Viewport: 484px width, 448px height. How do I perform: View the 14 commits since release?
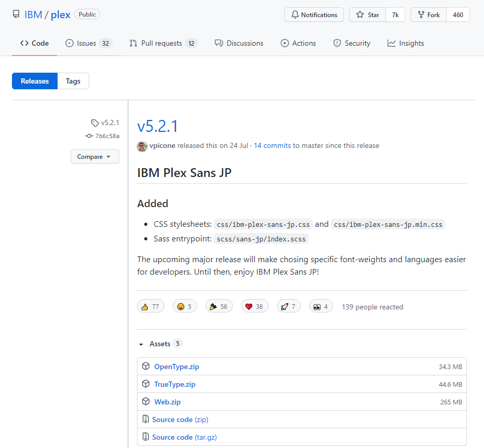272,145
